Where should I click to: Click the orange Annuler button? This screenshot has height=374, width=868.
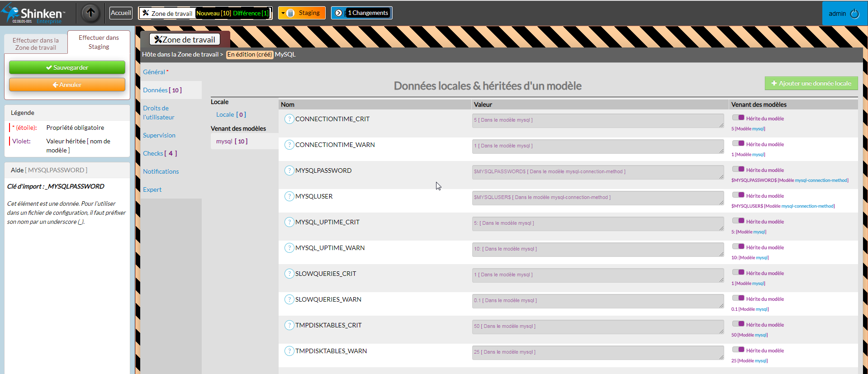tap(67, 85)
